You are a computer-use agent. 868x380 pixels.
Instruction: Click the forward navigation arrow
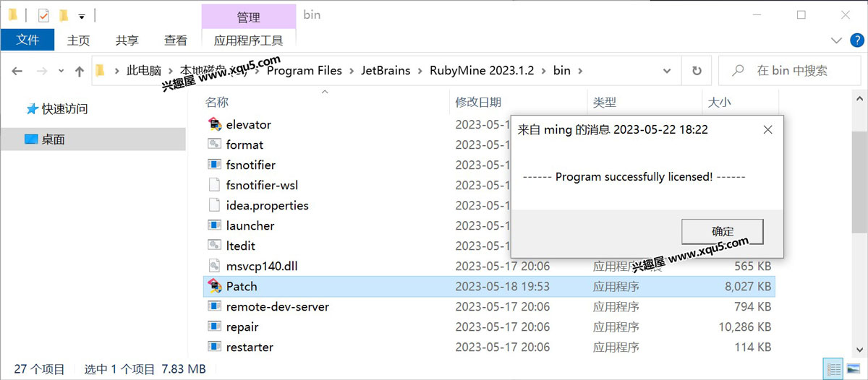click(x=42, y=71)
